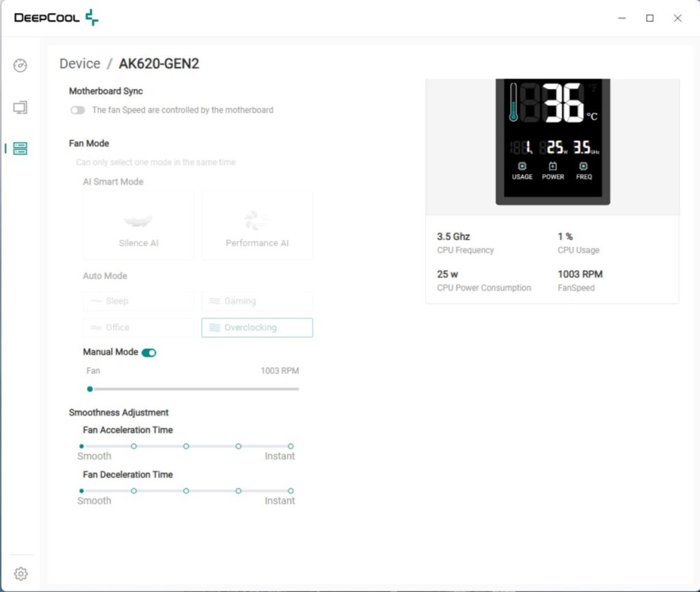Click the Silence AI feather icon

click(138, 221)
